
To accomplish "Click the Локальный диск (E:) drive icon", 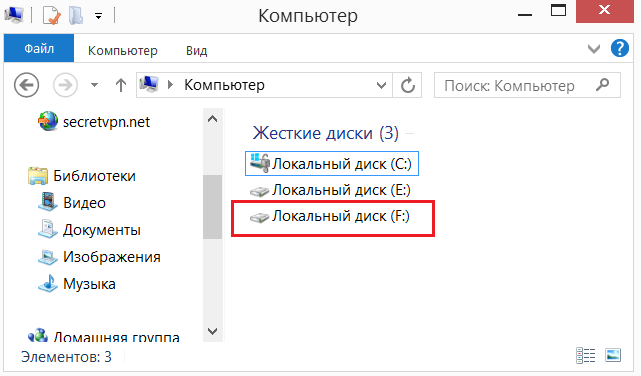I will point(259,191).
